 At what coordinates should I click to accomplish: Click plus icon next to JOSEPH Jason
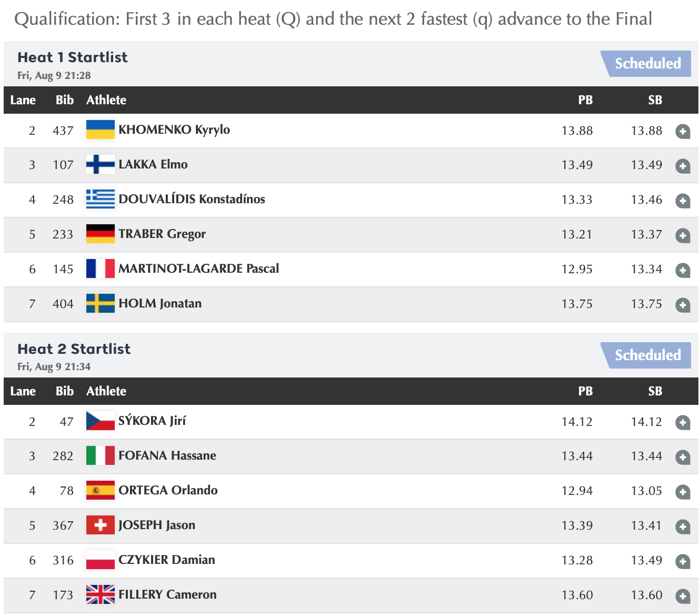coord(683,526)
